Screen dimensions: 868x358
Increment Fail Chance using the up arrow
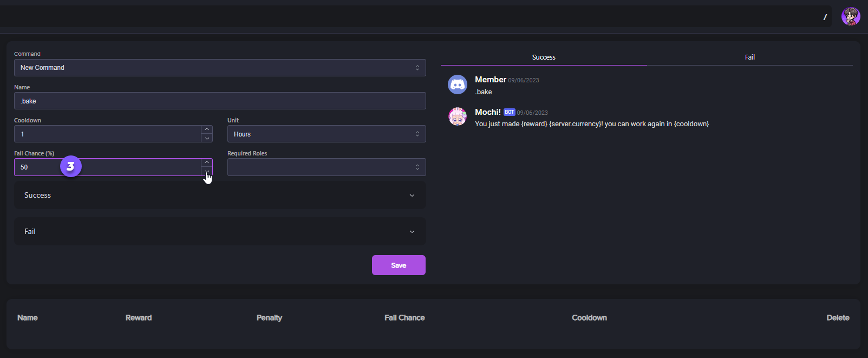(207, 162)
